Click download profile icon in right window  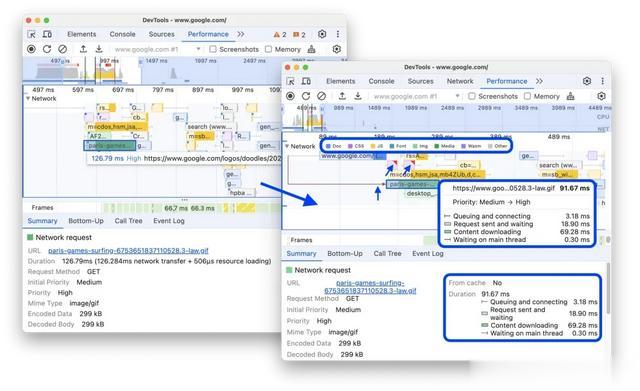[358, 96]
